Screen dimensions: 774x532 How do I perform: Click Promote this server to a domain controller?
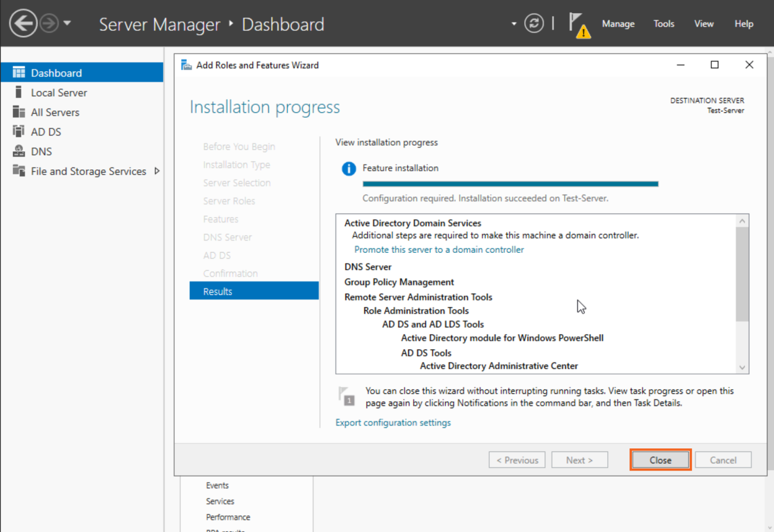click(x=438, y=249)
